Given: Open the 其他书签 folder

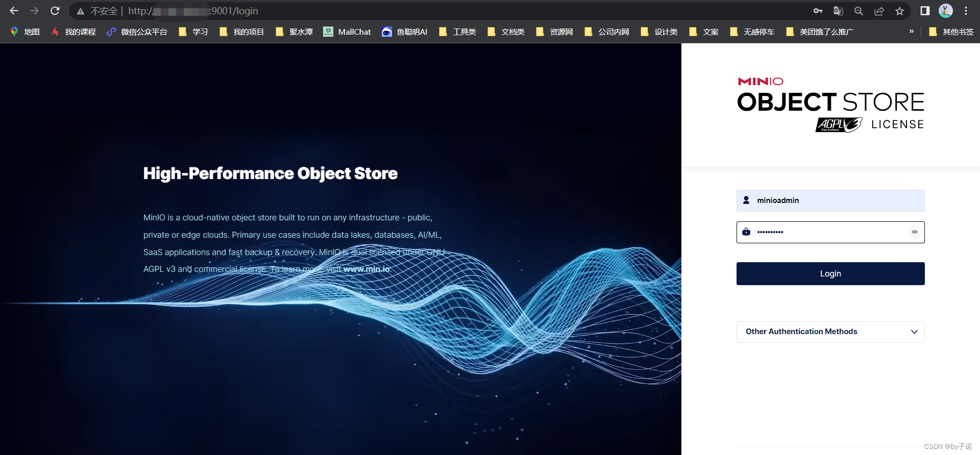Looking at the screenshot, I should (951, 32).
